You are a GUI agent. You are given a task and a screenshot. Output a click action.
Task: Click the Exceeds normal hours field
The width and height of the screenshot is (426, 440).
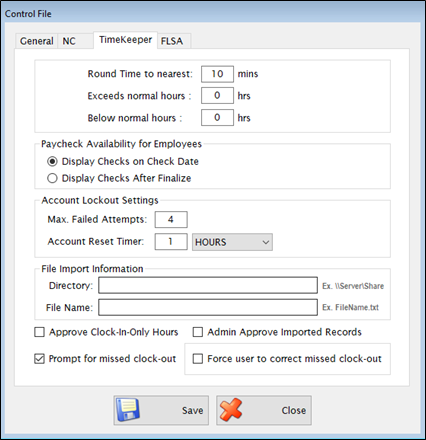(x=217, y=96)
